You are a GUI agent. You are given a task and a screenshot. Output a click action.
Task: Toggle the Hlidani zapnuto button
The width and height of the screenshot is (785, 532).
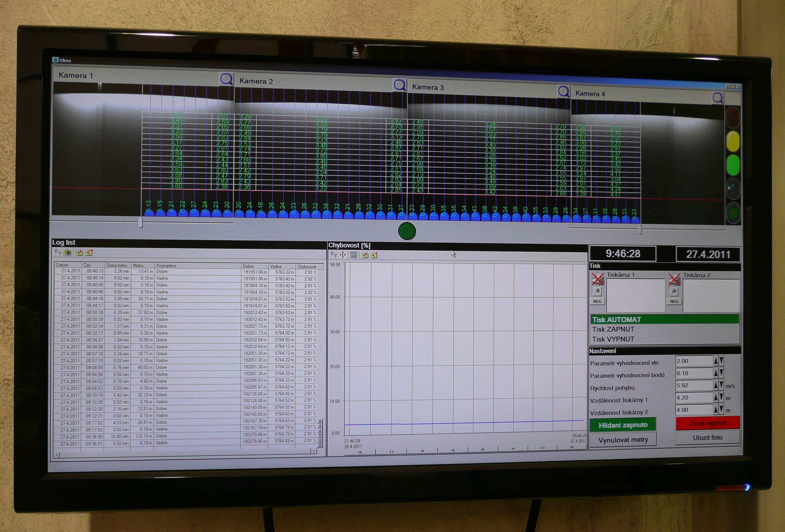623,425
